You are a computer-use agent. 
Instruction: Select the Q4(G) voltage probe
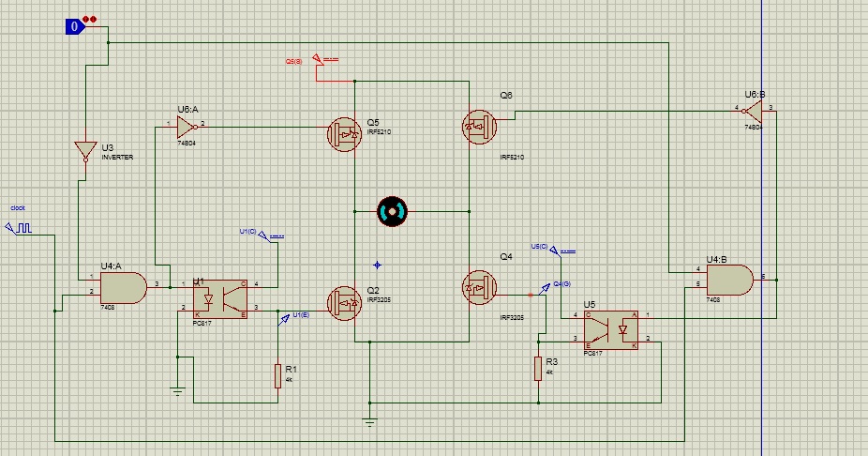click(546, 288)
